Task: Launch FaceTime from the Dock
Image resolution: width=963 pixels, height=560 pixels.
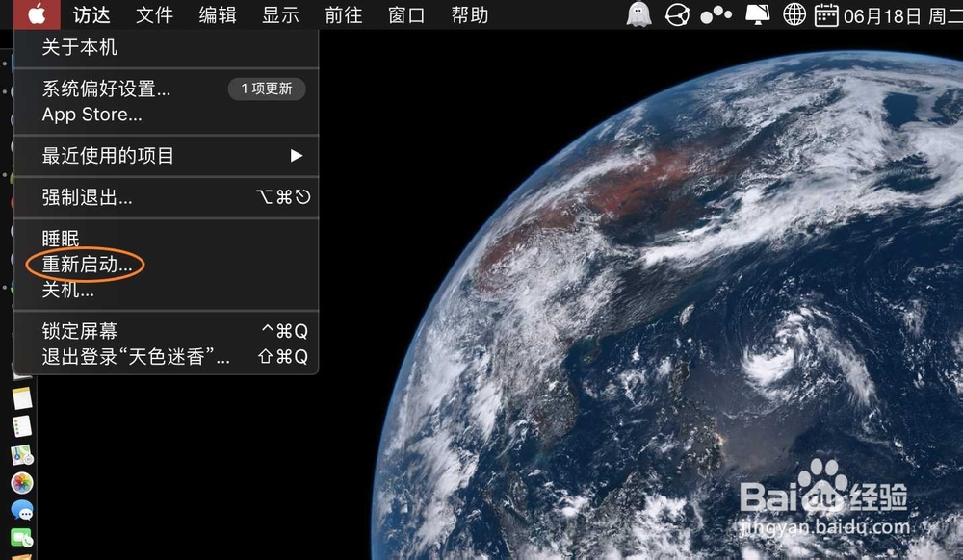Action: point(22,538)
